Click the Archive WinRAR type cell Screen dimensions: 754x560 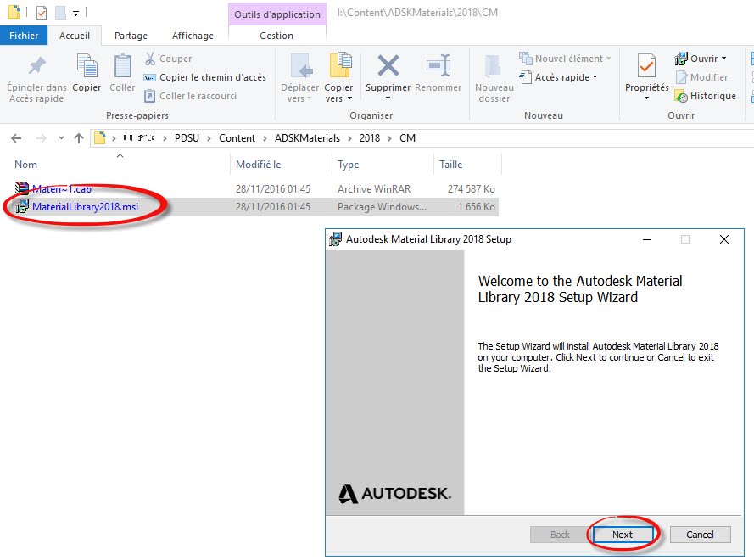(374, 189)
